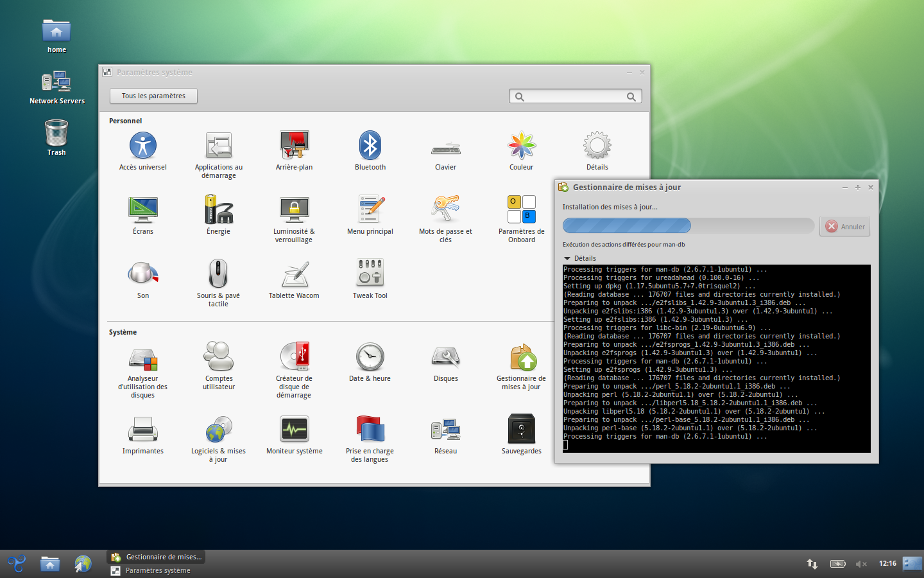Image resolution: width=924 pixels, height=578 pixels.
Task: Cancel update with Annuler button
Action: click(844, 226)
